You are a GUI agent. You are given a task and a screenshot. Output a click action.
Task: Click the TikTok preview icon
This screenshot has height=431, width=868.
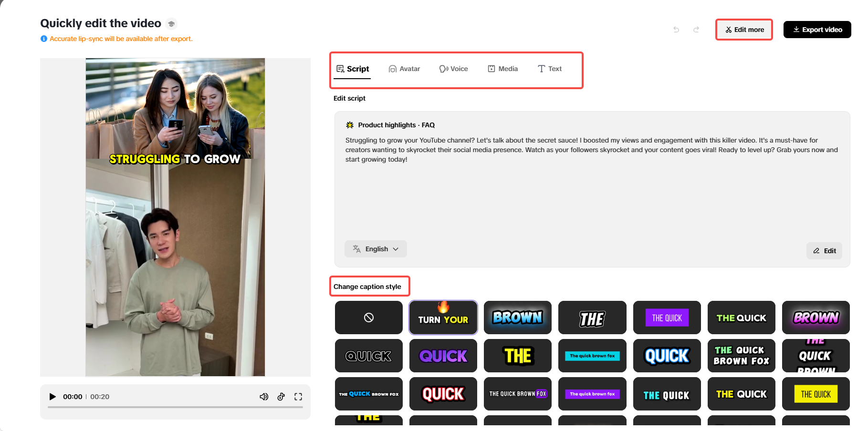coord(281,397)
